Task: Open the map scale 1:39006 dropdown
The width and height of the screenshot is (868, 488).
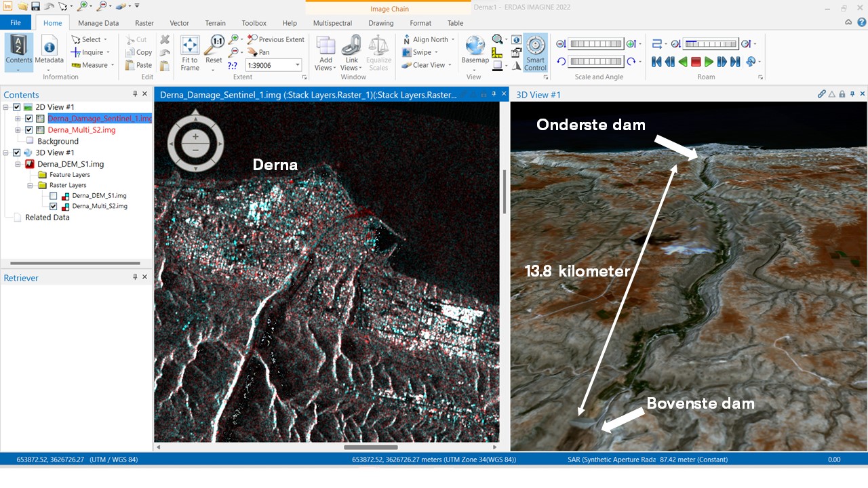Action: 297,65
